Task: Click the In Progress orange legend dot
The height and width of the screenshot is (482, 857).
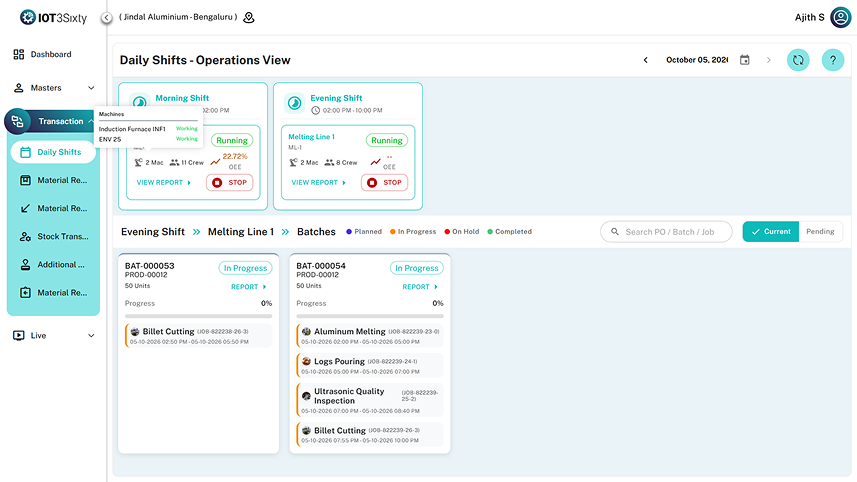Action: click(x=392, y=232)
